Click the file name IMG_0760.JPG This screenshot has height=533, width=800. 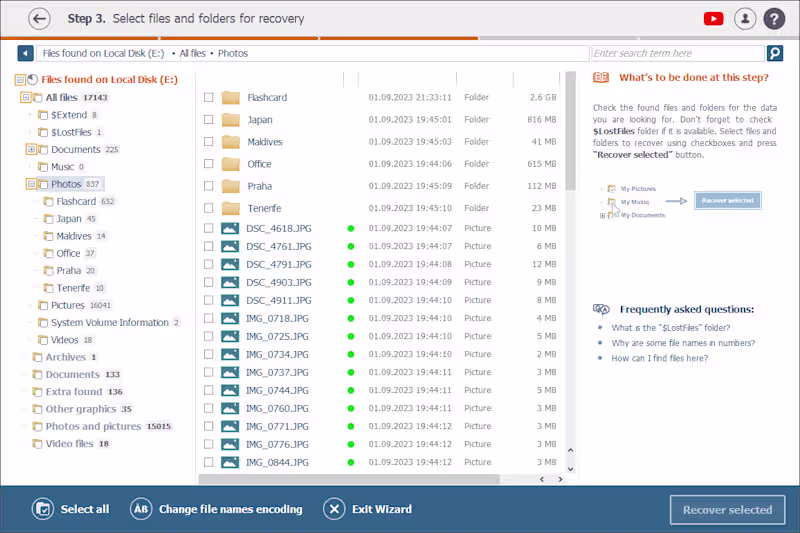[277, 408]
